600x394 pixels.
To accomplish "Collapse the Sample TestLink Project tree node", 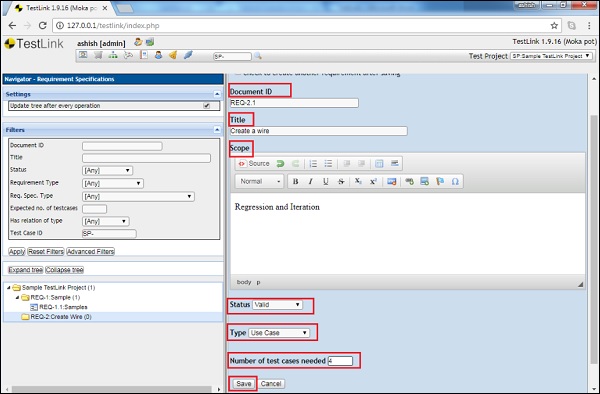I will 9,287.
